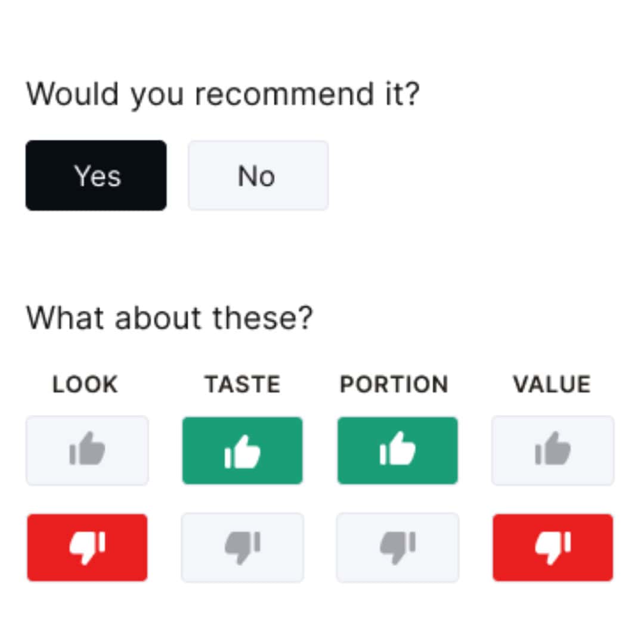Click the green thumbs-up under PORTION

[398, 451]
